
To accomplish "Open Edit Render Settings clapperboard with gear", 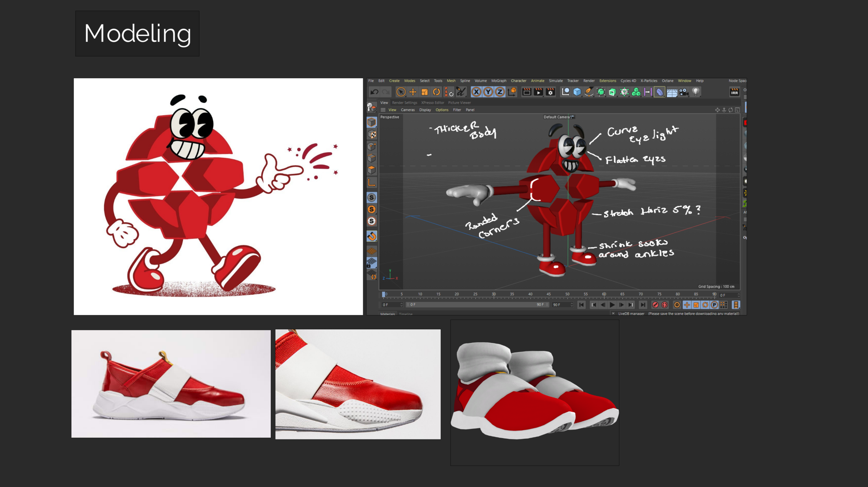I will tap(550, 92).
